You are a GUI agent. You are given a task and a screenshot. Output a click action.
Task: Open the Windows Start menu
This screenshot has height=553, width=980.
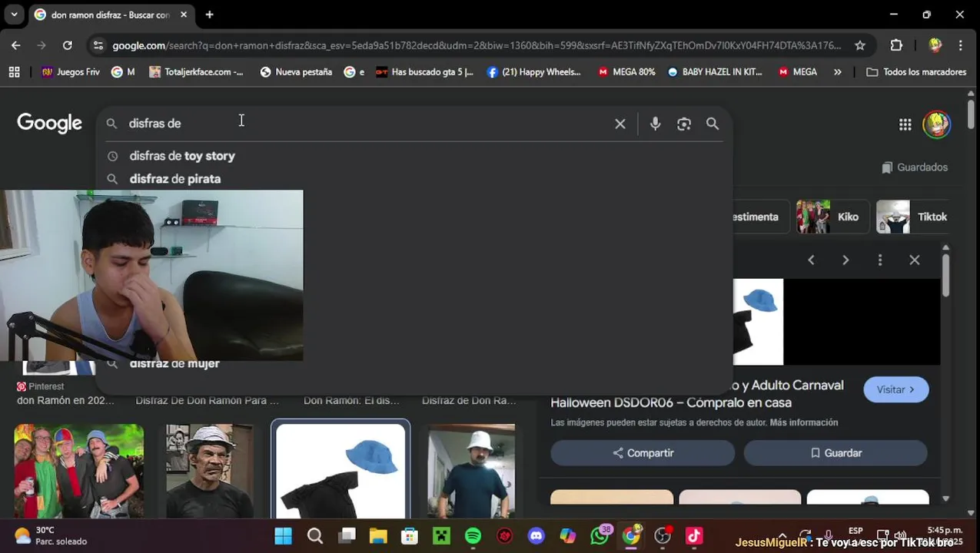[x=283, y=535]
